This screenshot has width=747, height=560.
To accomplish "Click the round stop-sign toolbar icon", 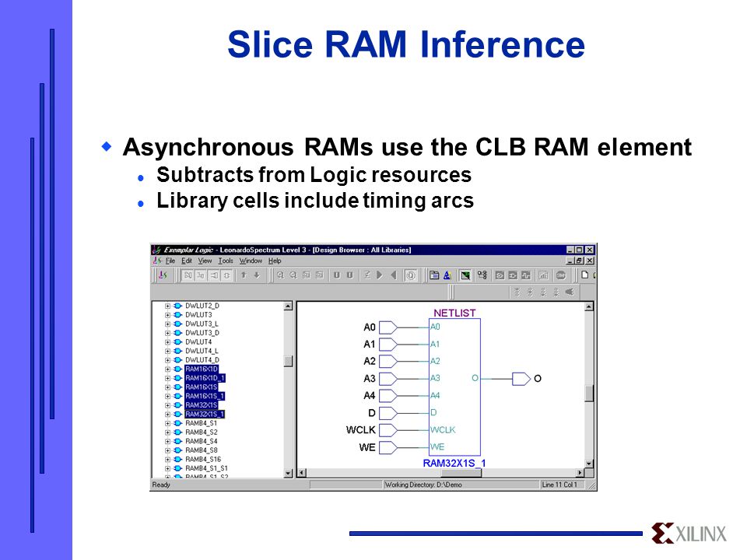I will [x=561, y=275].
